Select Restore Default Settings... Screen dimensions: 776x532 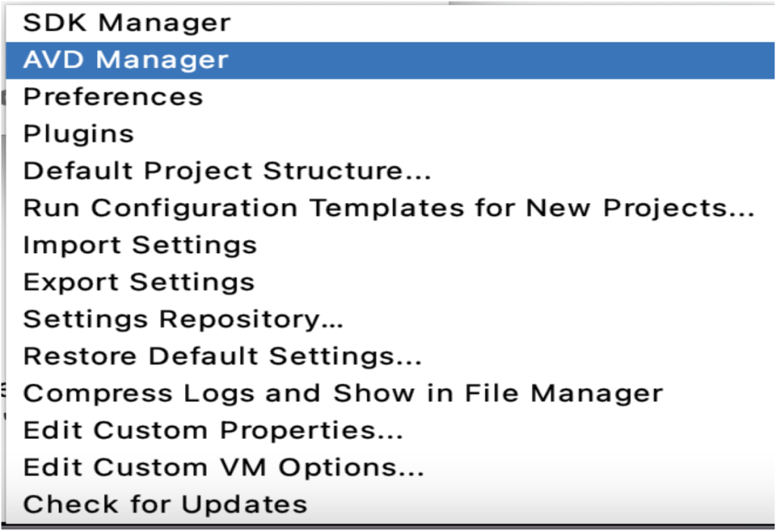(x=222, y=355)
